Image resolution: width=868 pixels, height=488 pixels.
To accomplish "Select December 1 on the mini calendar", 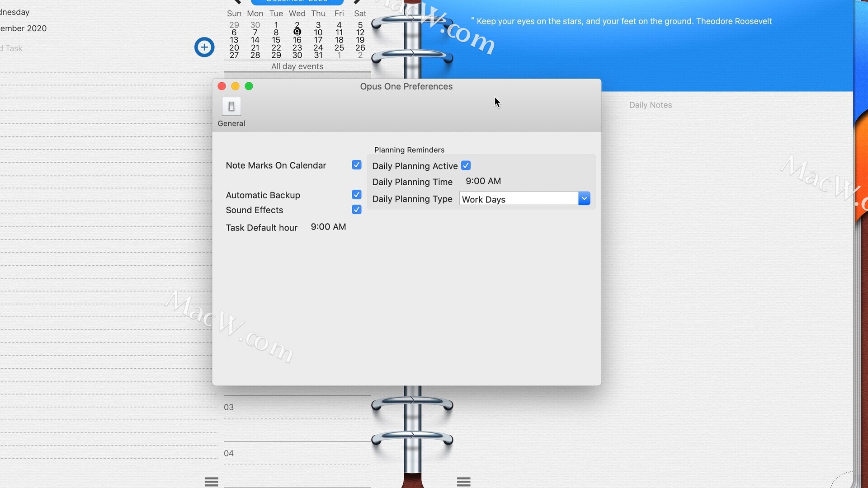I will tap(276, 25).
